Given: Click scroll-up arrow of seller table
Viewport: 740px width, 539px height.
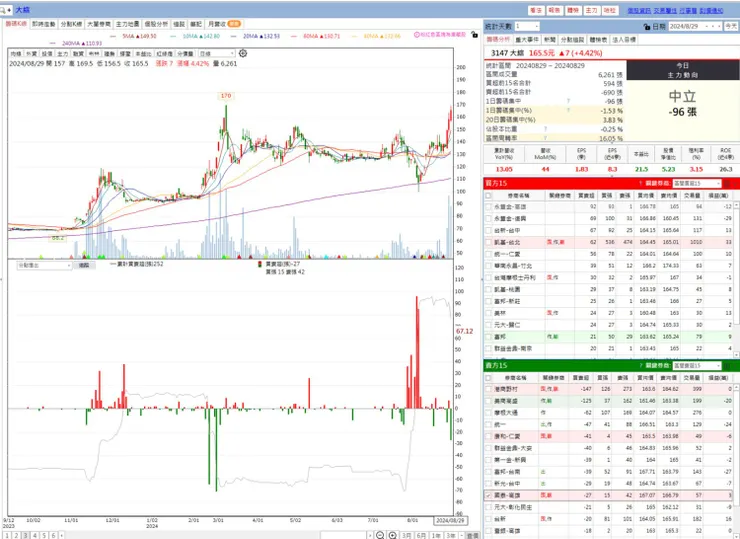Looking at the screenshot, I should point(737,387).
